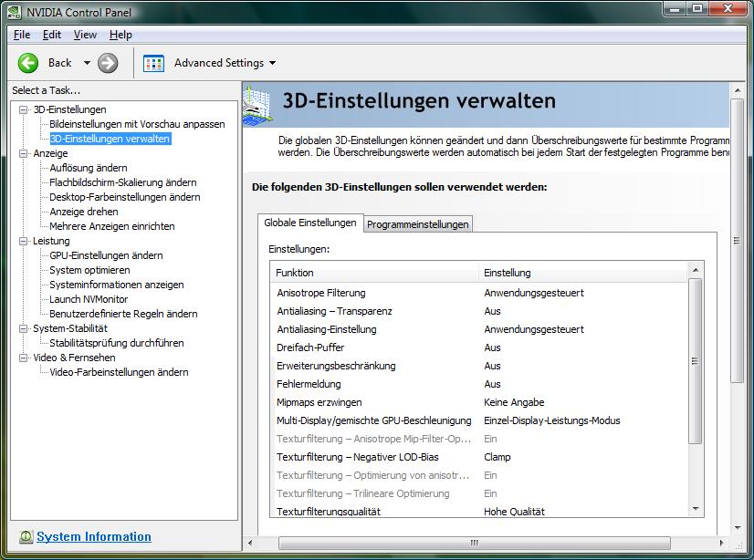Open the Back history dropdown arrow
Image resolution: width=754 pixels, height=560 pixels.
click(x=87, y=63)
